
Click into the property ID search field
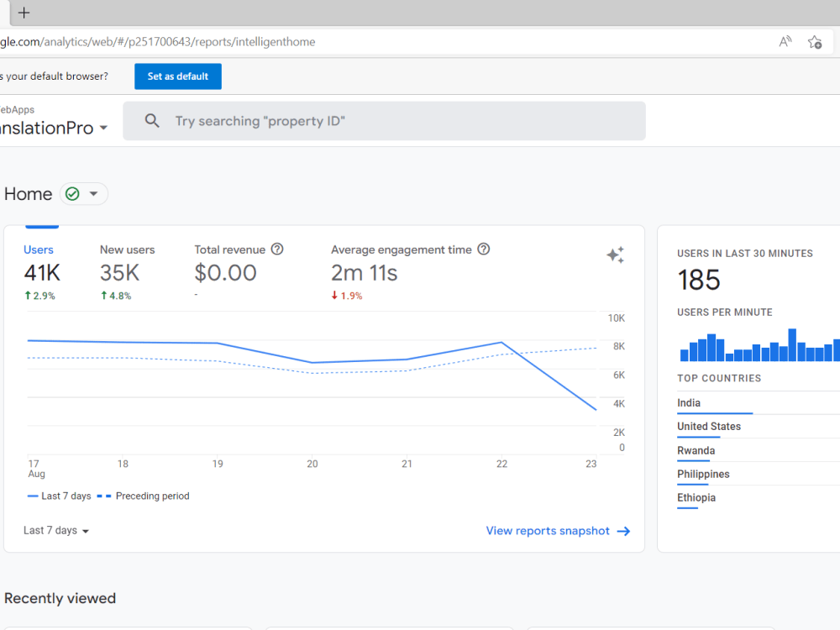point(384,121)
